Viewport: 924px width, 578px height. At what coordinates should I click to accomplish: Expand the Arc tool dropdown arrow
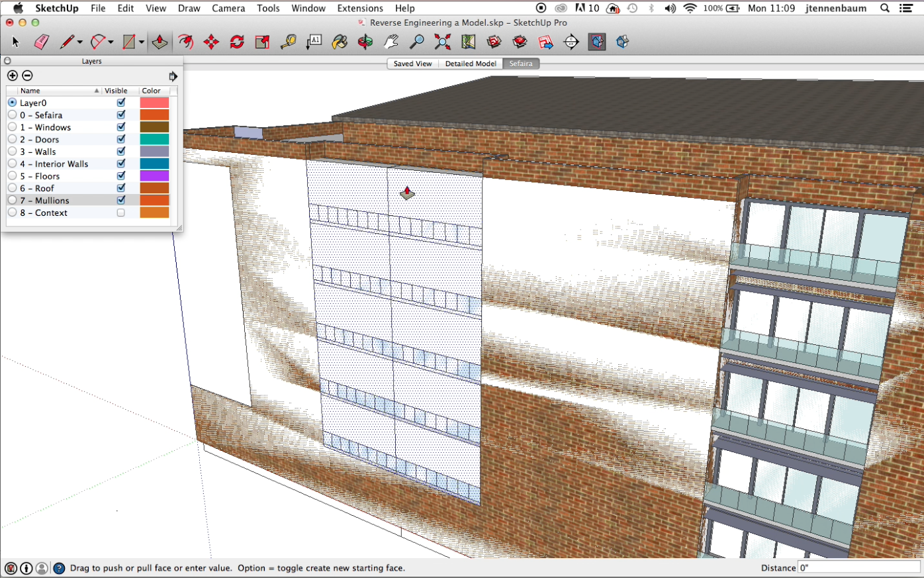[x=111, y=42]
